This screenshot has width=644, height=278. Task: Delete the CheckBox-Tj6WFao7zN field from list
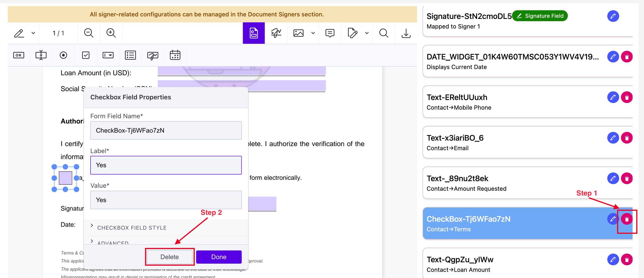coord(627,219)
